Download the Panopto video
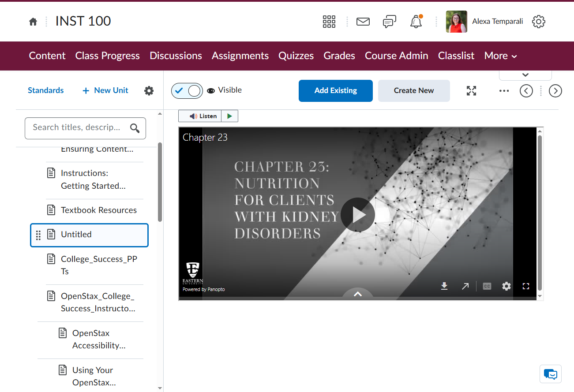 (444, 286)
